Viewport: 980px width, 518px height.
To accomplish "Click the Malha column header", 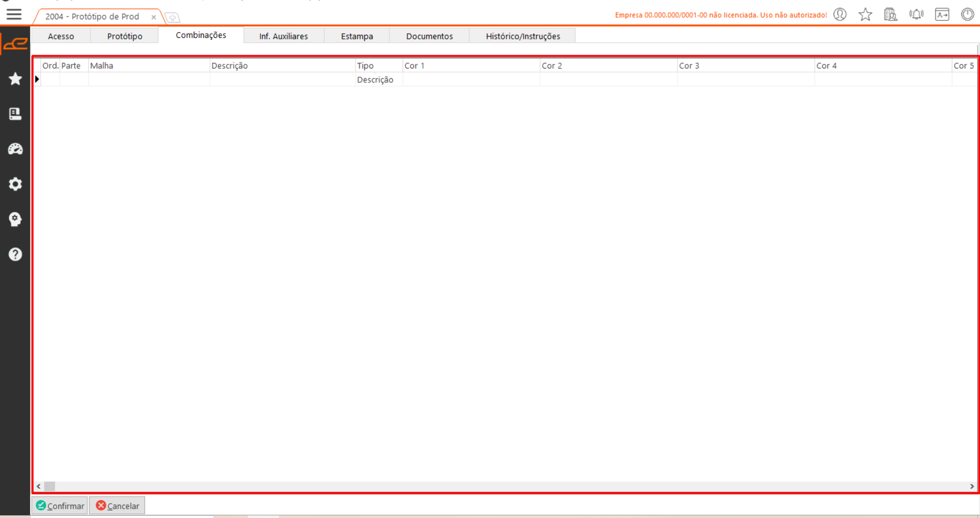I will tap(148, 65).
